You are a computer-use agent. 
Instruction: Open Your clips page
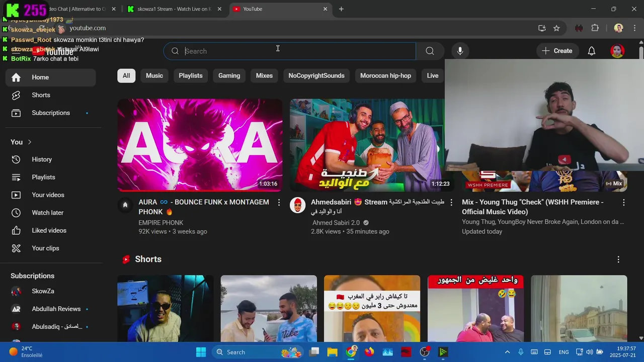(x=50, y=248)
